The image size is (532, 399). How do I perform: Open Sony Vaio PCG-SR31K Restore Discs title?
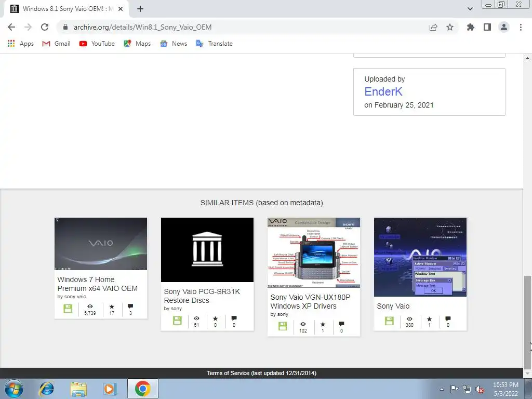(202, 296)
